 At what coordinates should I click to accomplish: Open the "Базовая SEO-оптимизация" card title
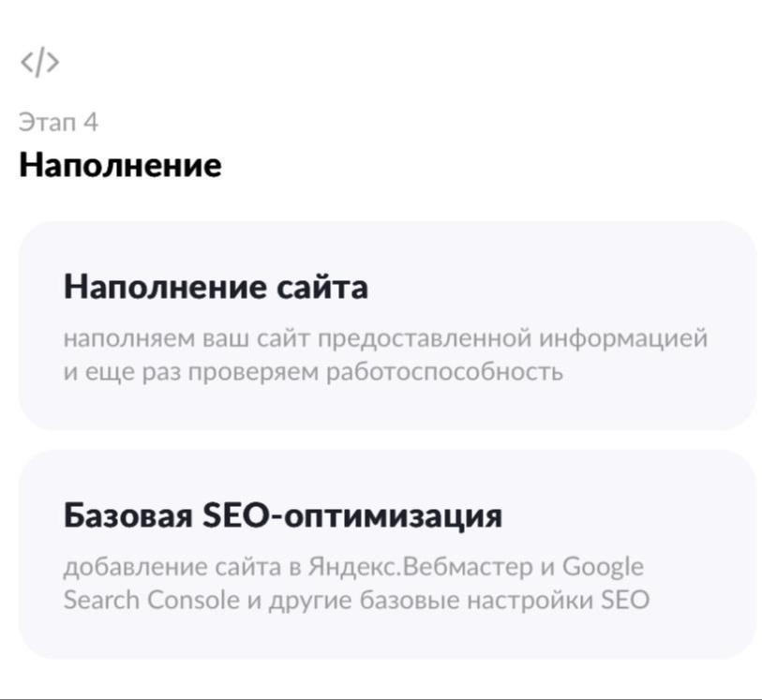pyautogui.click(x=282, y=515)
